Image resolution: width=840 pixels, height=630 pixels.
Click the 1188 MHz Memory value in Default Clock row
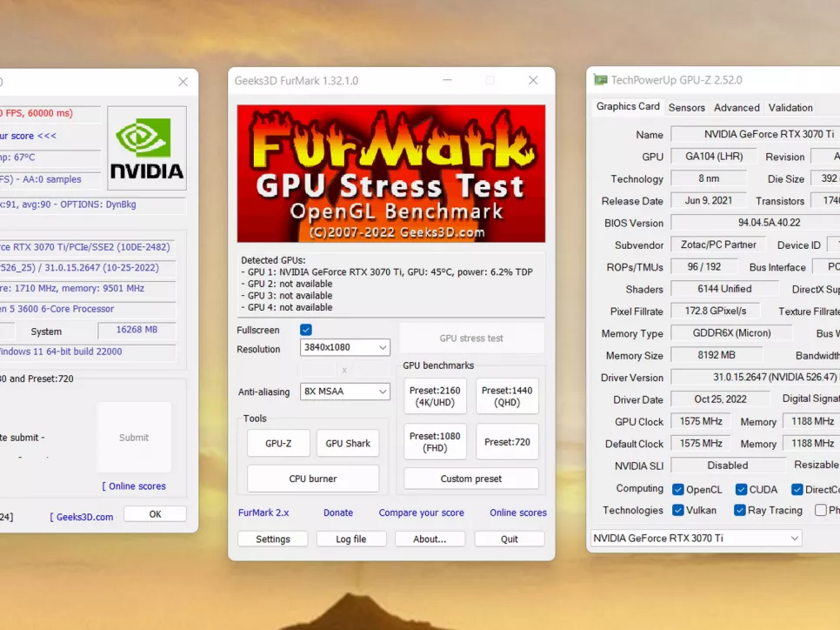[811, 444]
